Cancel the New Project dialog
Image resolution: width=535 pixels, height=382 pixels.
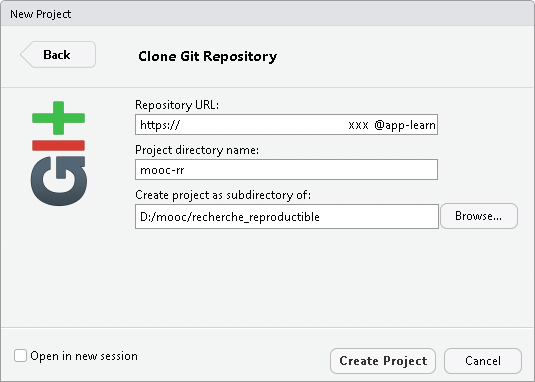(x=483, y=361)
